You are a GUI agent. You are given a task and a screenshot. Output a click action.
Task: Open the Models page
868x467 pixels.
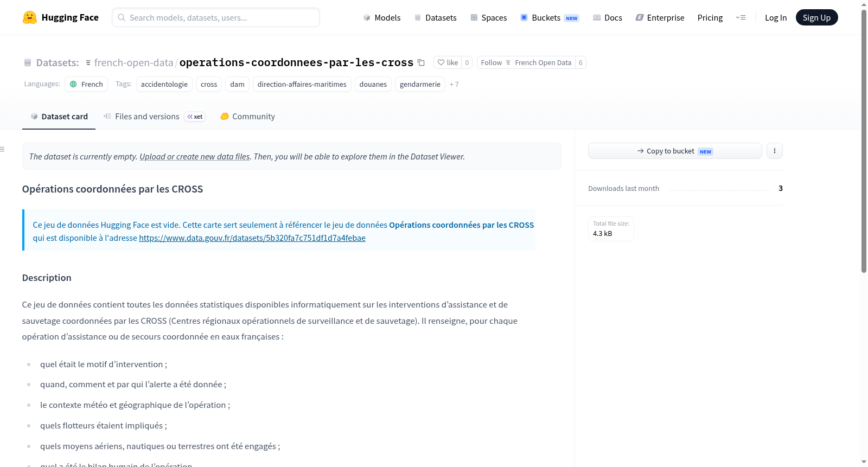pos(382,17)
